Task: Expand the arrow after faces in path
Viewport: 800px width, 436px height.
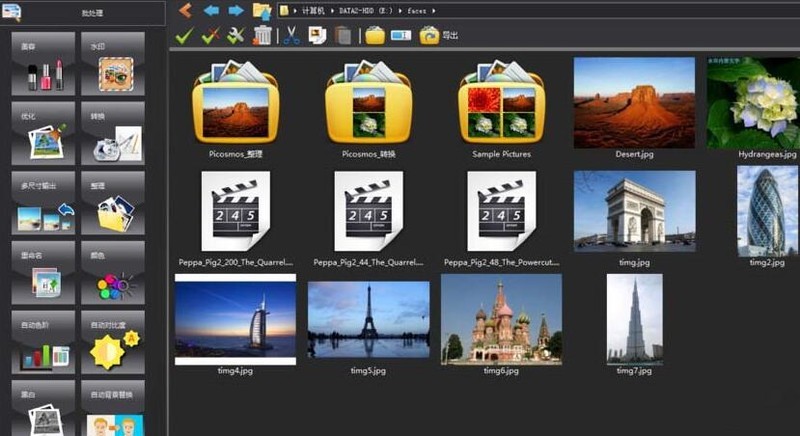Action: (435, 11)
